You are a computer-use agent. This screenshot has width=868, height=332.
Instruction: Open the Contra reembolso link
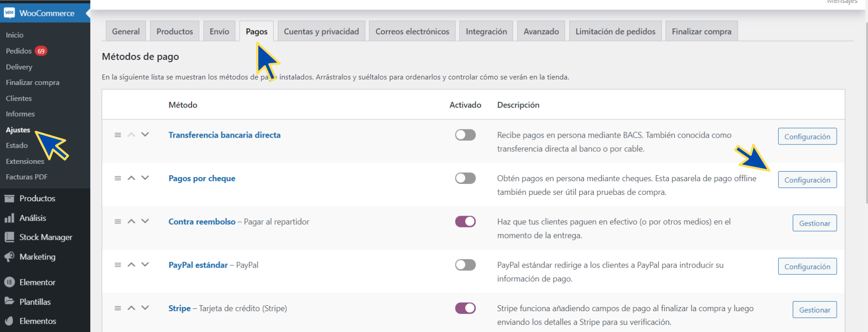(x=202, y=222)
